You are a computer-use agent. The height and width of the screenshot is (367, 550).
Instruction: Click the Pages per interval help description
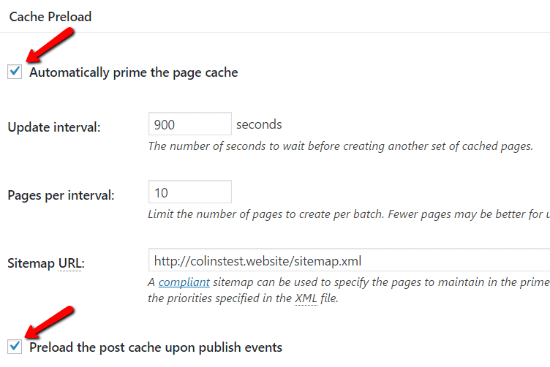coord(349,214)
